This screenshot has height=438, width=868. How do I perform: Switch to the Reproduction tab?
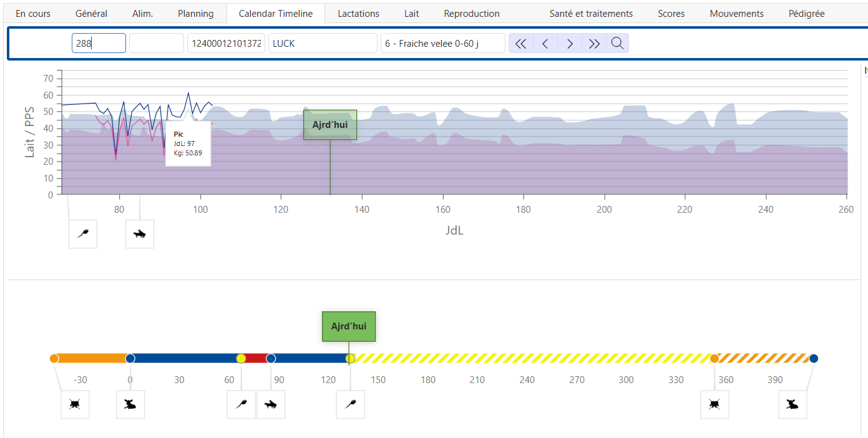(472, 13)
